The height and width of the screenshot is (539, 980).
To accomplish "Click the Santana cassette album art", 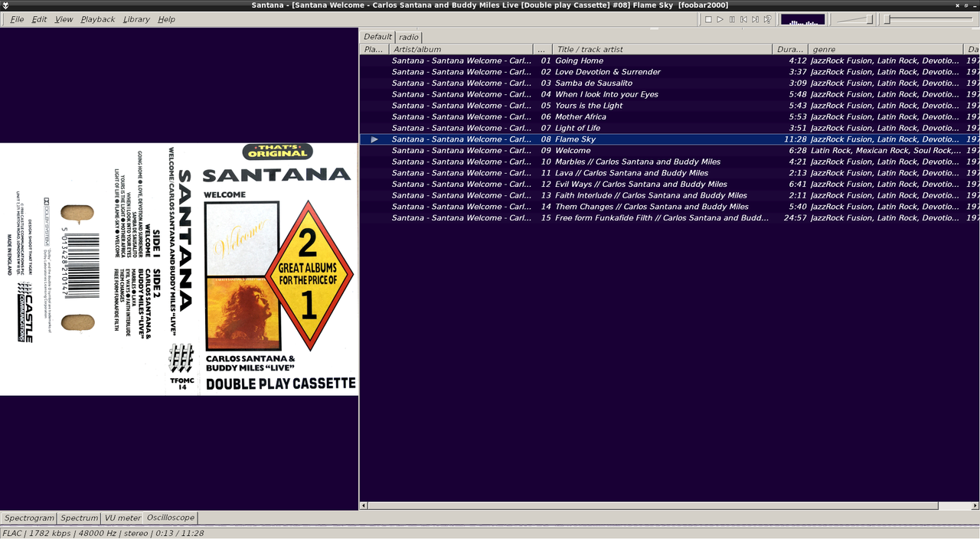I will pos(179,269).
